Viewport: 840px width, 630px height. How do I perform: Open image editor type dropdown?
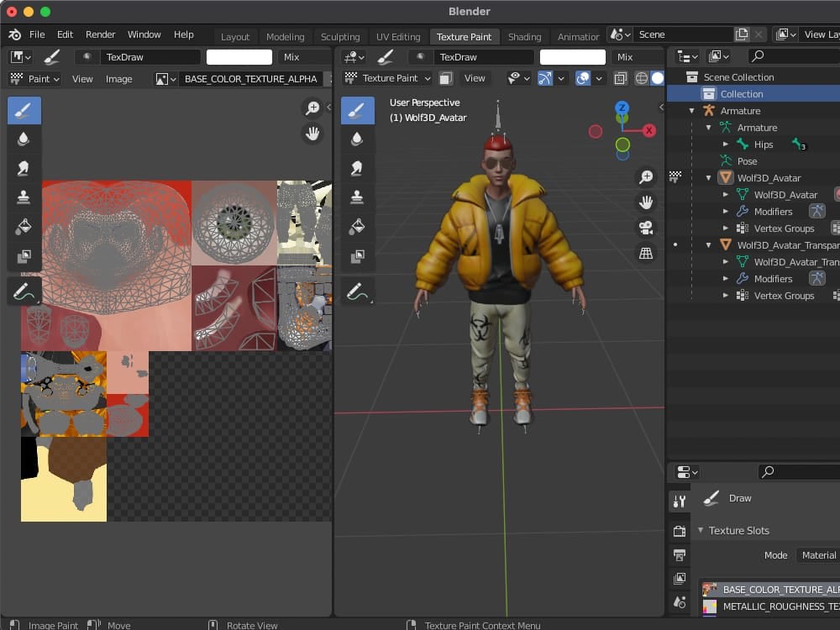22,57
